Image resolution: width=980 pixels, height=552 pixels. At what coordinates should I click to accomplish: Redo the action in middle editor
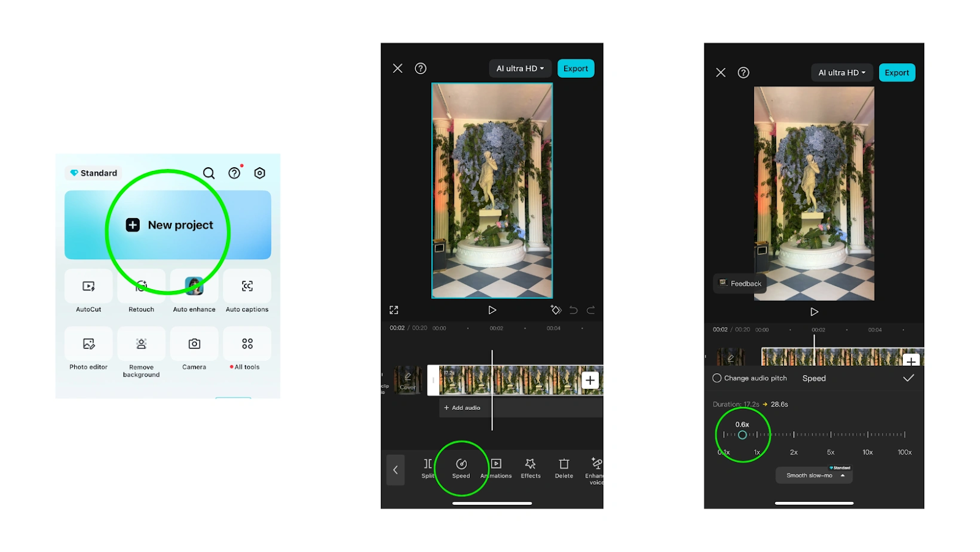(x=591, y=310)
